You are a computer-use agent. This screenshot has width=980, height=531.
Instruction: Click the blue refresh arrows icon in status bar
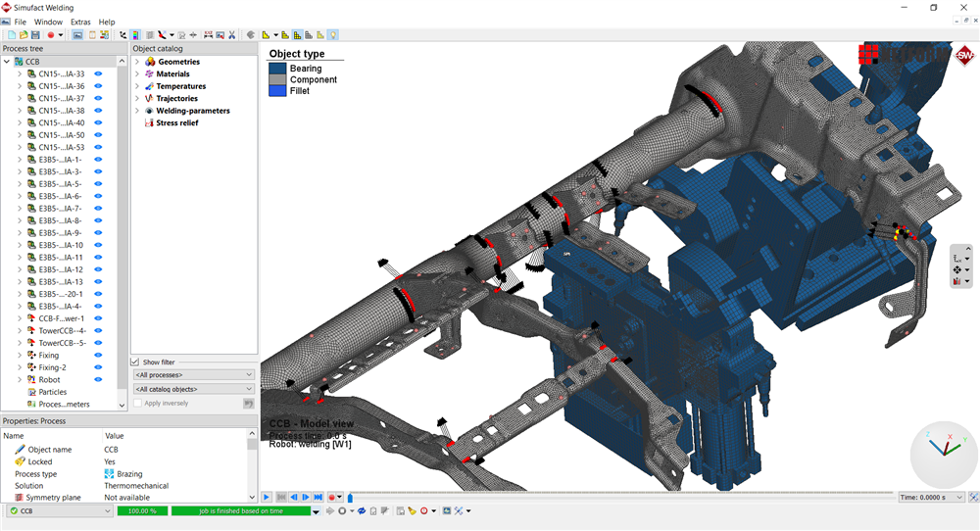tap(362, 510)
